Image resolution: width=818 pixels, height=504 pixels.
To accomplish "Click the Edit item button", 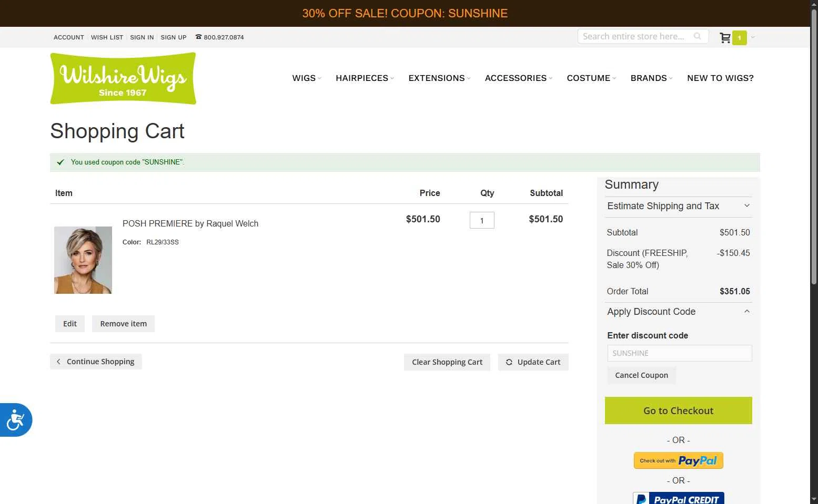I will pos(70,324).
